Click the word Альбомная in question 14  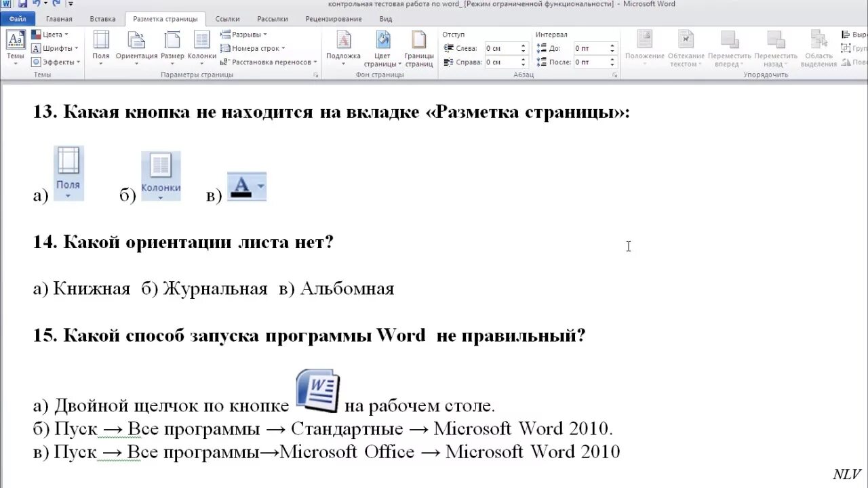click(x=347, y=289)
